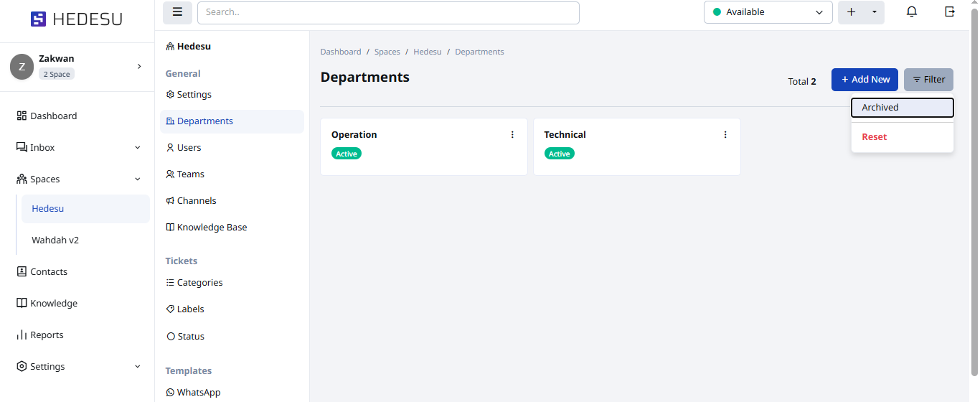Toggle sidebar with the hamburger menu button
This screenshot has width=980, height=402.
(177, 12)
